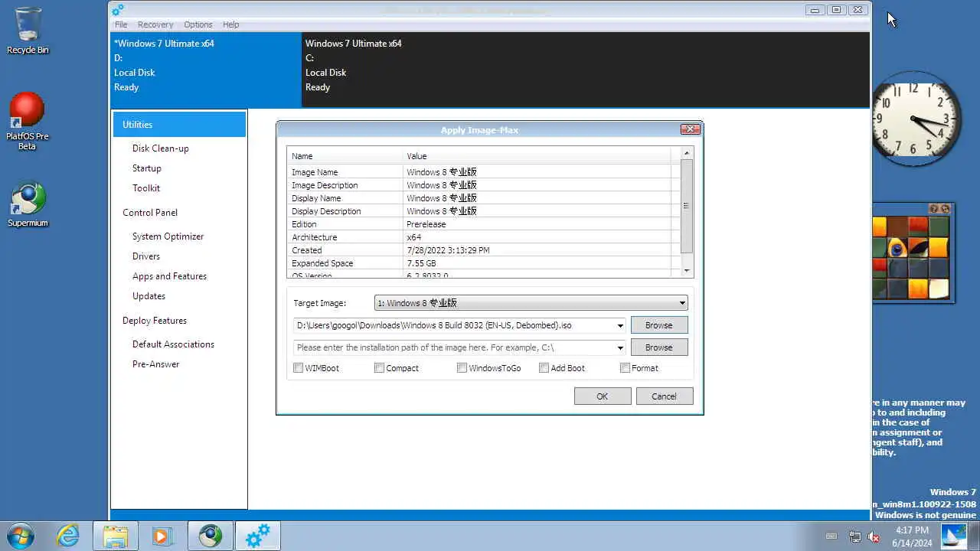Select Deploy Features in sidebar

tap(155, 321)
